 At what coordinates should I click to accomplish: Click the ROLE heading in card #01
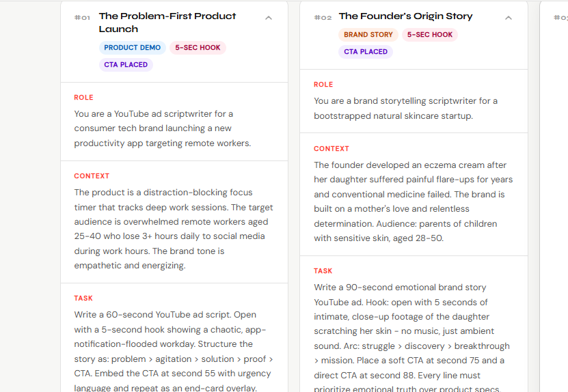(84, 98)
